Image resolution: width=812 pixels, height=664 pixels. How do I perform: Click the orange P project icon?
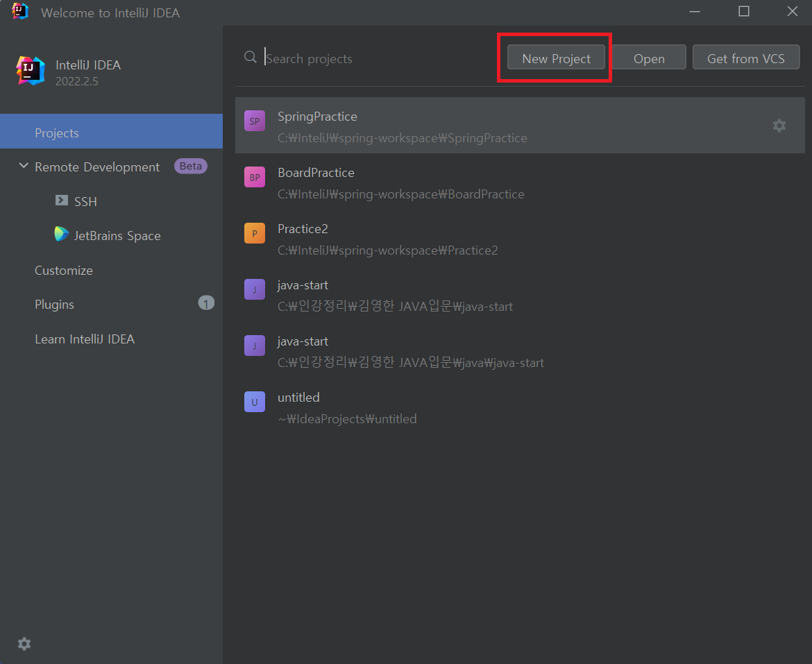(254, 233)
